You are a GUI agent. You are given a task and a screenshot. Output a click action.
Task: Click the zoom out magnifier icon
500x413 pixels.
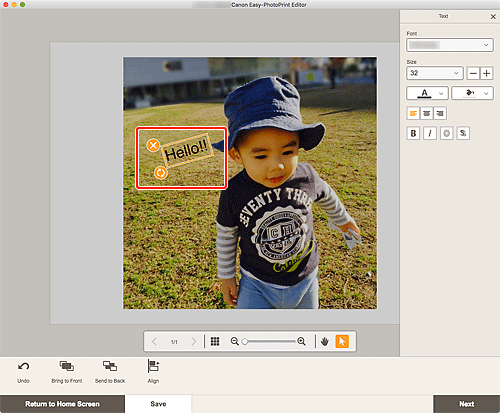(x=235, y=341)
